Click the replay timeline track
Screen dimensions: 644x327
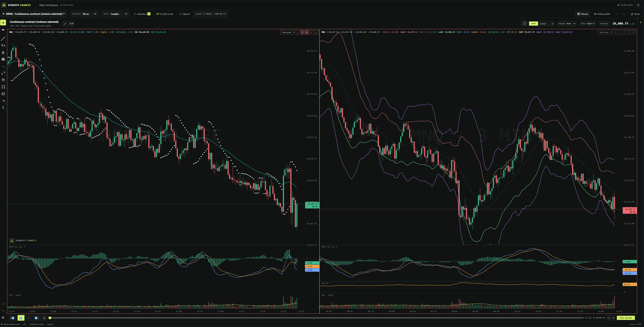pos(316,318)
